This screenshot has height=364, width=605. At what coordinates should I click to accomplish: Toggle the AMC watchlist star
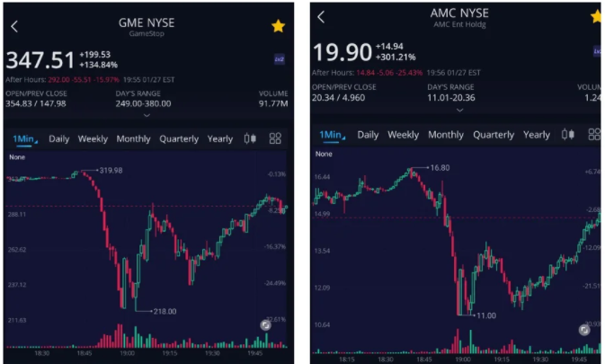(x=597, y=16)
